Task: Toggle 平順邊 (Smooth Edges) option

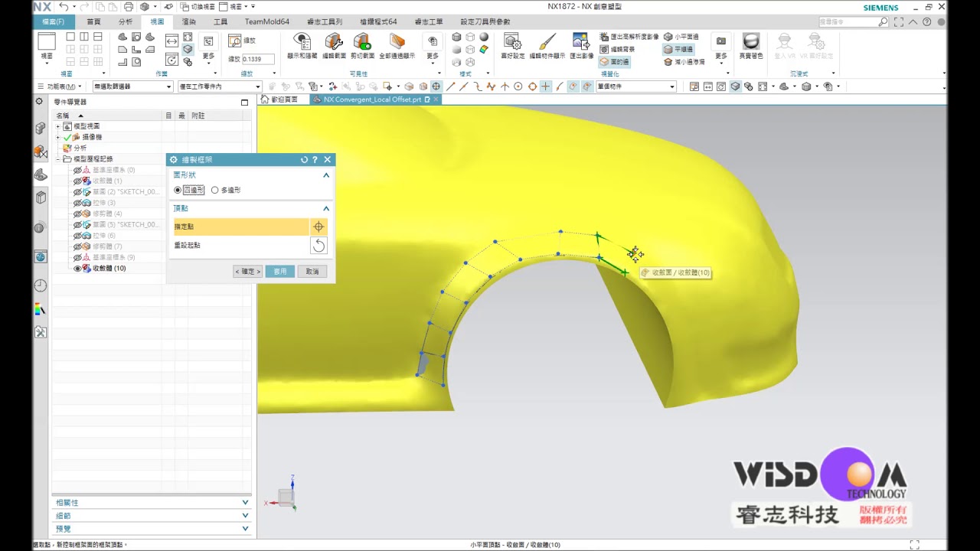Action: tap(678, 49)
